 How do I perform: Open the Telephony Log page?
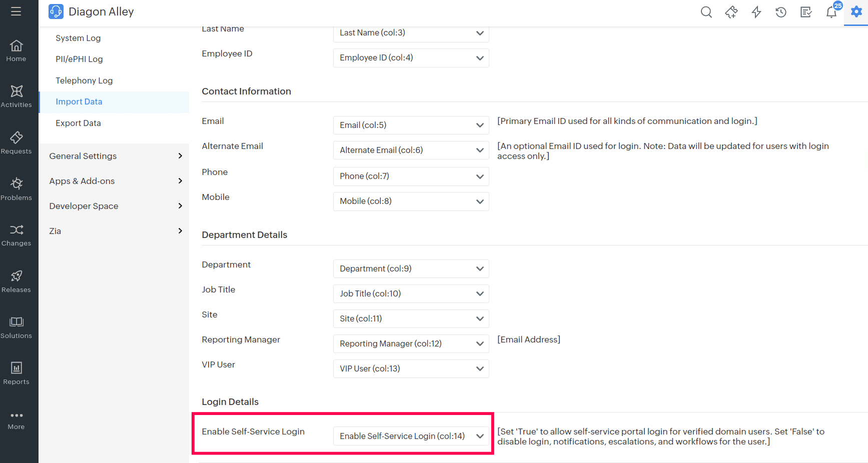pos(84,80)
